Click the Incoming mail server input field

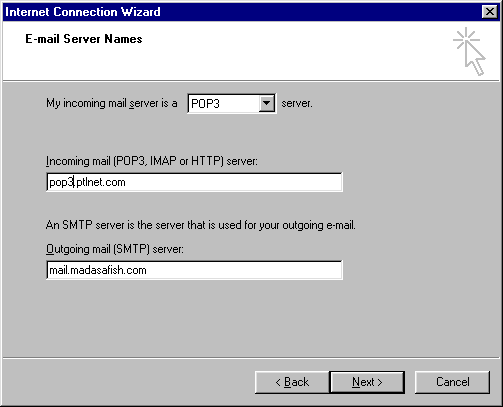(194, 182)
